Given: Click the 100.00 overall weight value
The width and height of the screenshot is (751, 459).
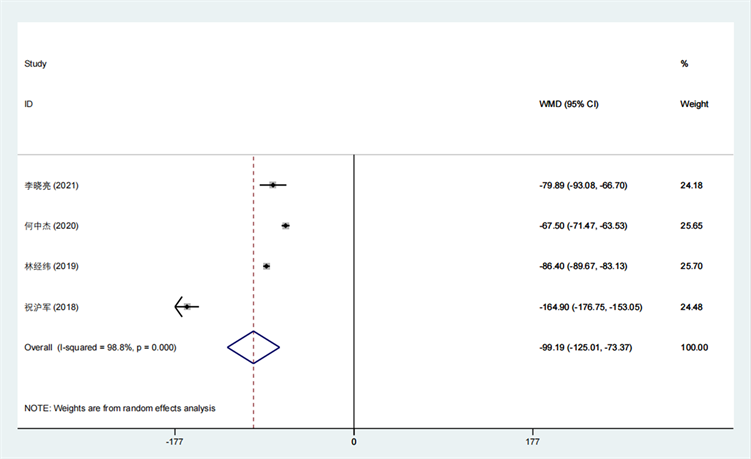Looking at the screenshot, I should pyautogui.click(x=694, y=347).
